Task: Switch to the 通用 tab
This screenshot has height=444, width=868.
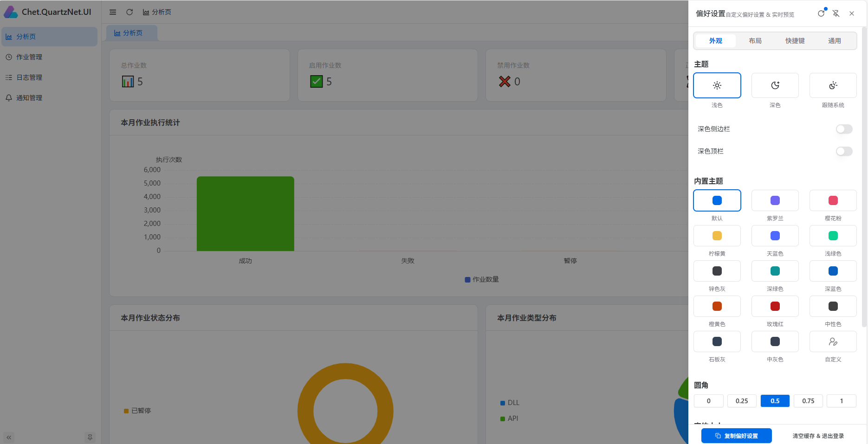Action: [x=835, y=41]
